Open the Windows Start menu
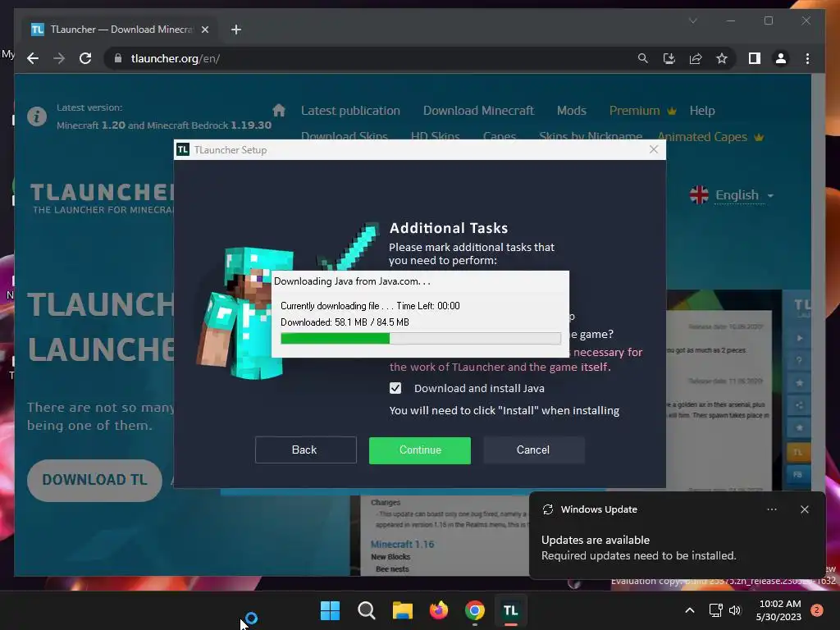The height and width of the screenshot is (630, 840). (x=330, y=610)
